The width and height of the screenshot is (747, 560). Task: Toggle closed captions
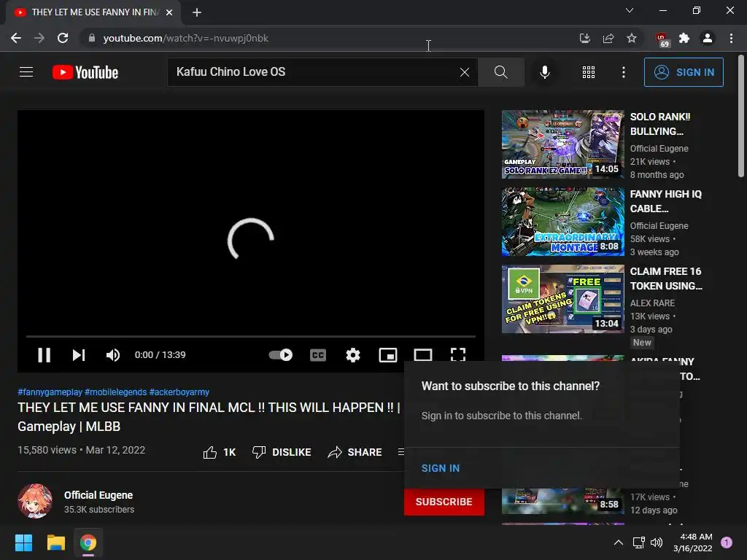point(318,355)
